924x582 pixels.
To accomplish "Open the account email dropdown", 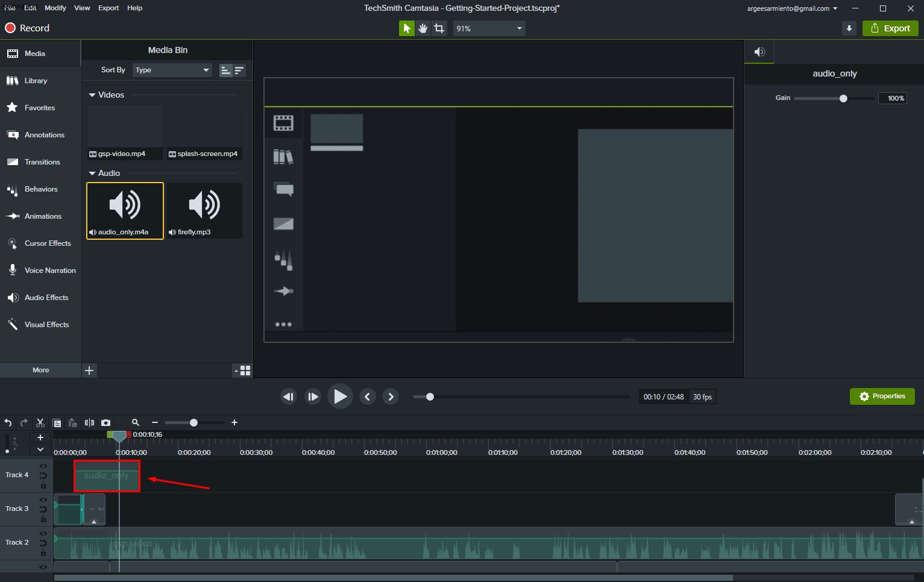I will click(792, 8).
